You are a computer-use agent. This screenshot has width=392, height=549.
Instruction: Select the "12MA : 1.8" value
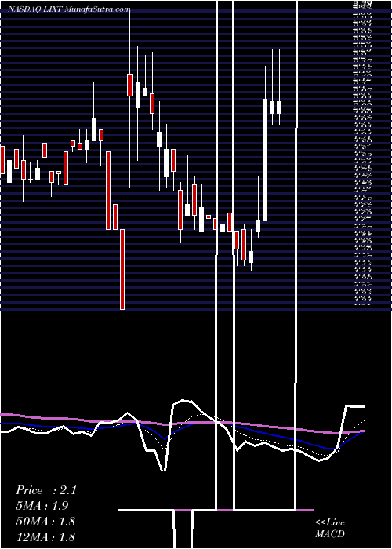45,536
